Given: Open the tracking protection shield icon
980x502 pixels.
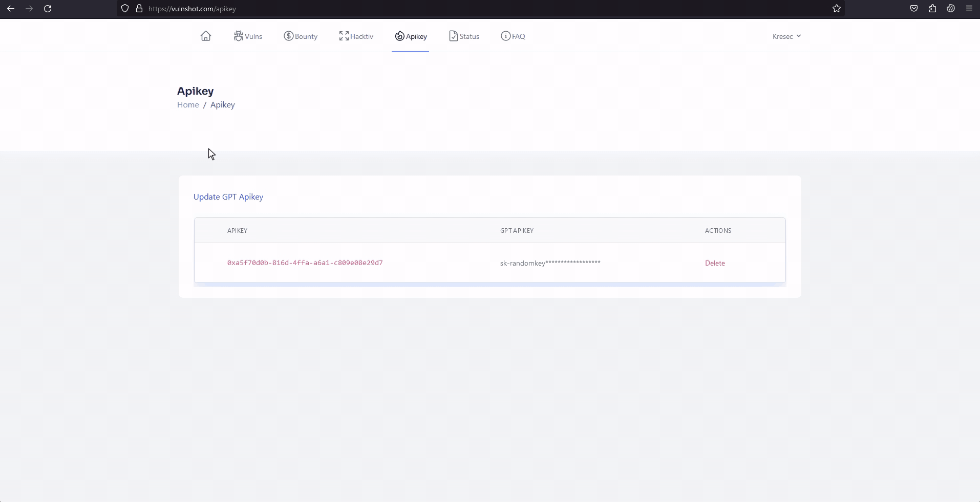Looking at the screenshot, I should click(x=125, y=9).
